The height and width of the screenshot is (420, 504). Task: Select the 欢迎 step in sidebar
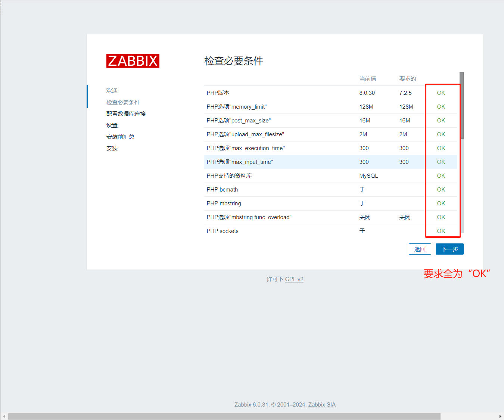click(112, 91)
